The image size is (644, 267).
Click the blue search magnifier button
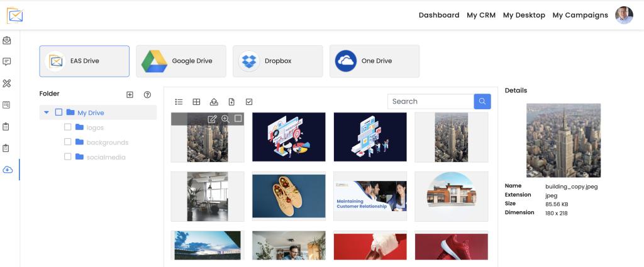coord(482,101)
